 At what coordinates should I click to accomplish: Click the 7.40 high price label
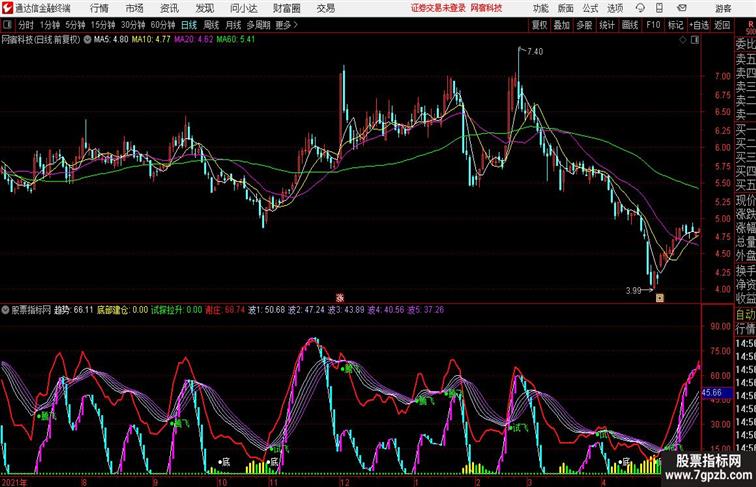535,52
